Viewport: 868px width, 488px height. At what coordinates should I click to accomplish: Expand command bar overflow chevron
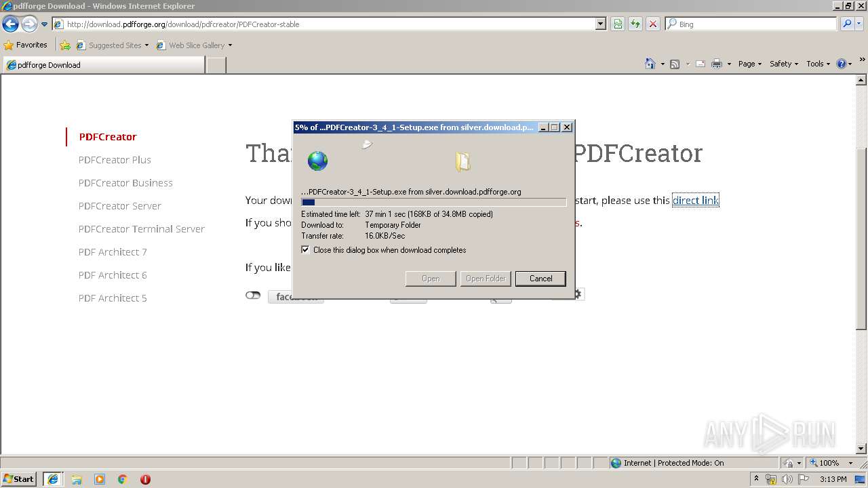(x=863, y=60)
